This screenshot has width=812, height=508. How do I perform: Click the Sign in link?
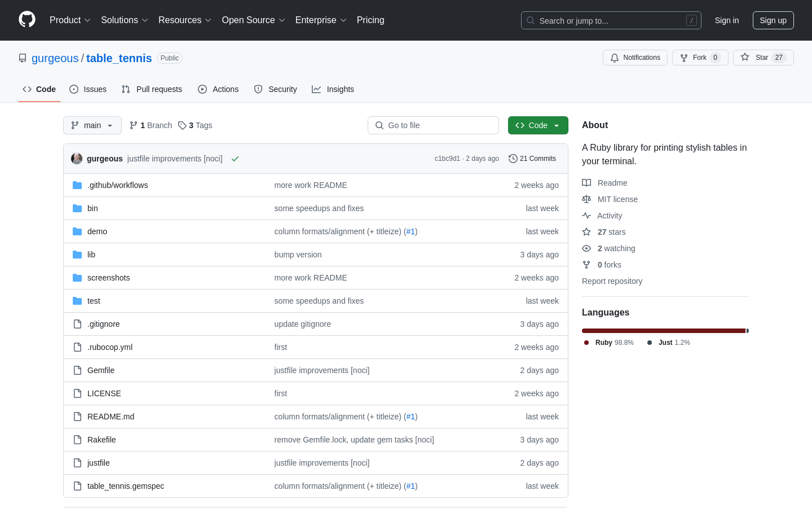[x=727, y=20]
